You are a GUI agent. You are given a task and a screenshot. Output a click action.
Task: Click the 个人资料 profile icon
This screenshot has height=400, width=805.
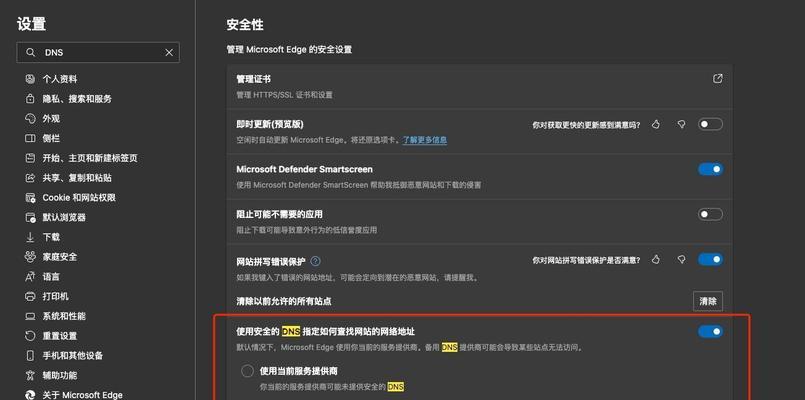pyautogui.click(x=30, y=79)
